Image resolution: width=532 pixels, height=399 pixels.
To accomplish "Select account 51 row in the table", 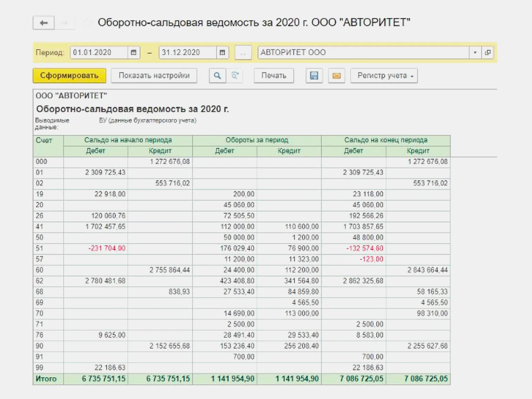I will (40, 248).
